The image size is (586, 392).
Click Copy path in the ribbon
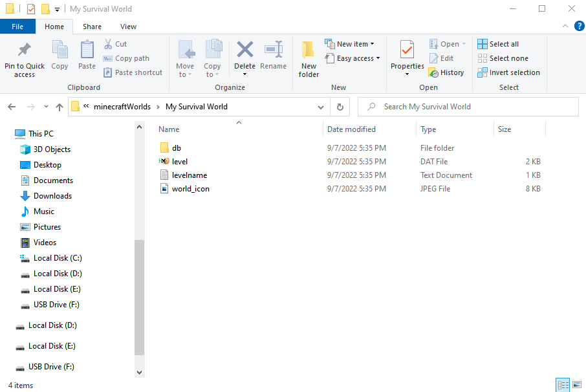tap(126, 58)
